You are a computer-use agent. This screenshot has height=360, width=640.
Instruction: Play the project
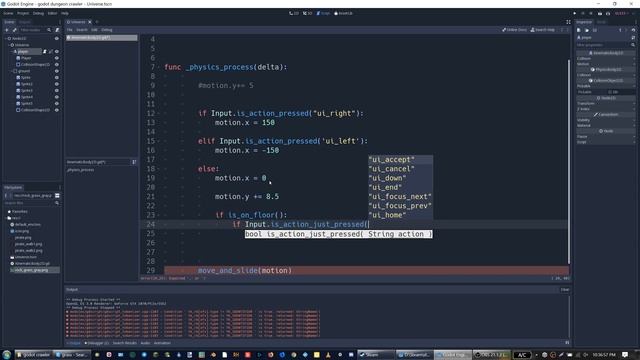click(x=575, y=13)
